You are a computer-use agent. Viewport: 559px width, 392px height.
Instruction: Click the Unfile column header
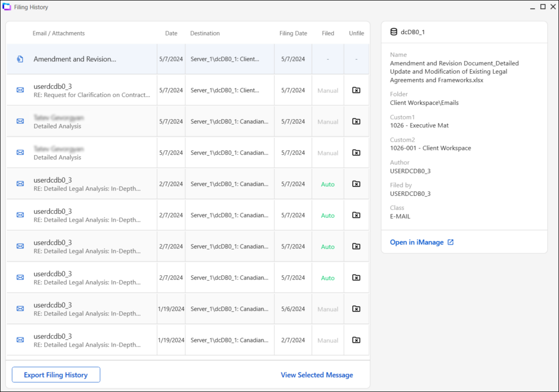coord(356,33)
